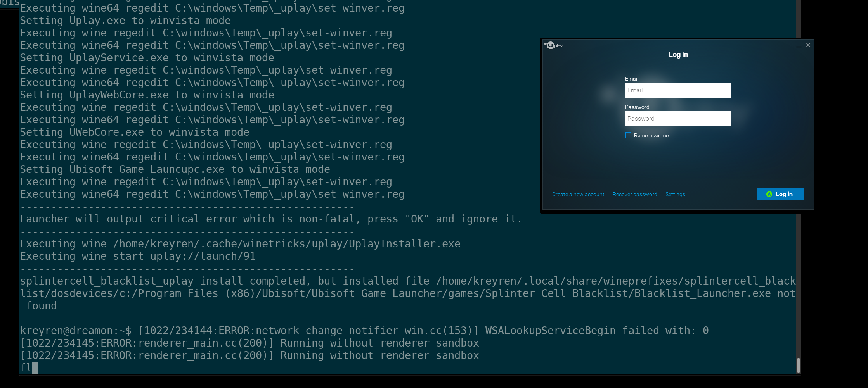Click the "Remember me" label text

point(651,135)
